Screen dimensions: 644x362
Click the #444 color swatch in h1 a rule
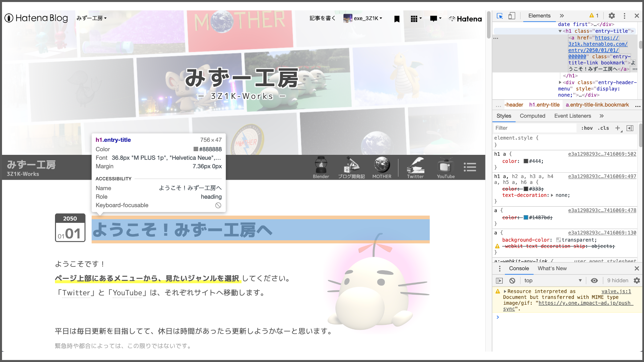[526, 161]
